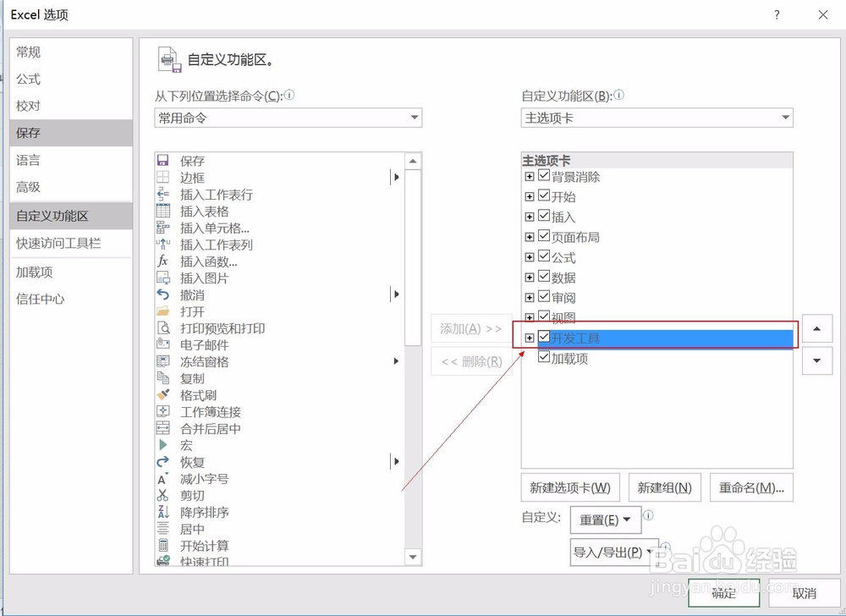846x616 pixels.
Task: Click the 添加(A) >> button
Action: (471, 328)
